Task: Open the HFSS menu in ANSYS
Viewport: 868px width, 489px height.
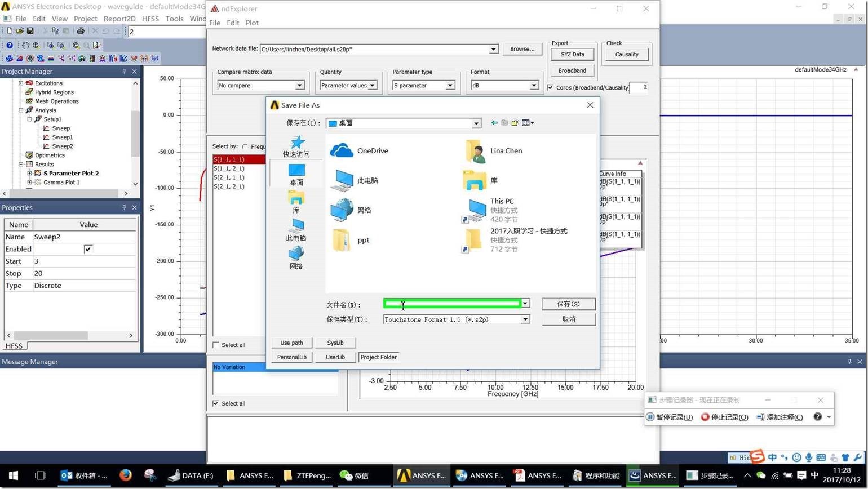Action: 150,19
